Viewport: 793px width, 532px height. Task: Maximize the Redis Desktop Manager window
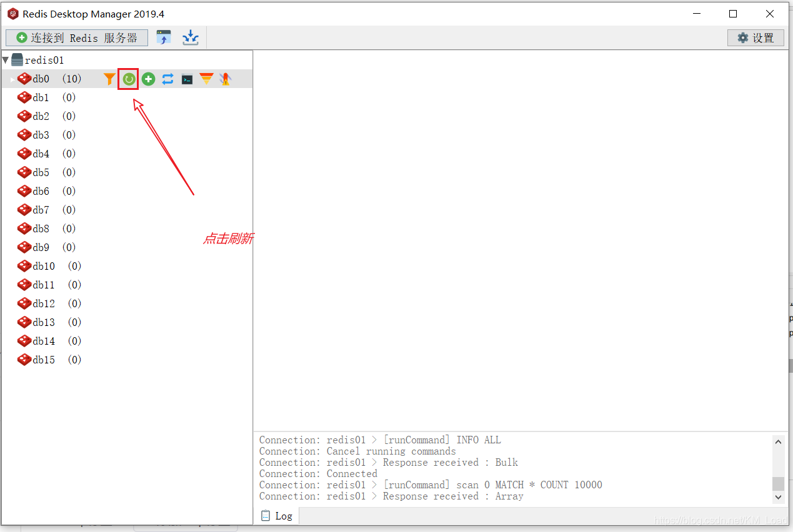[x=733, y=14]
